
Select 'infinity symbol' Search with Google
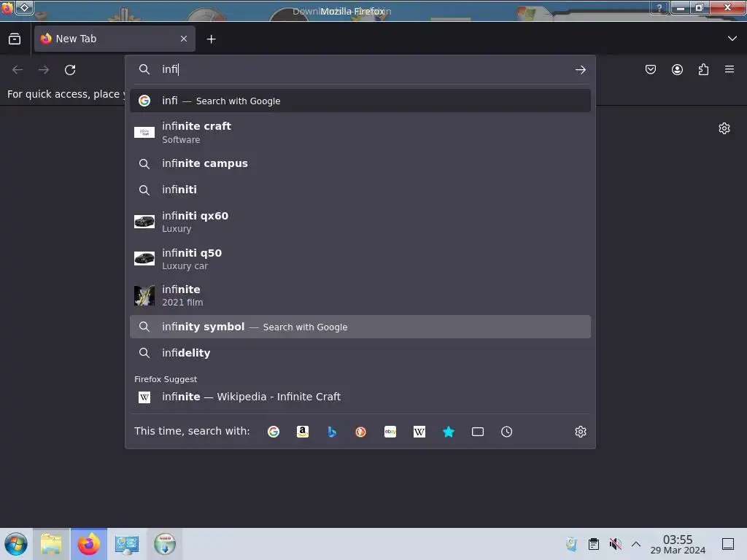(360, 327)
